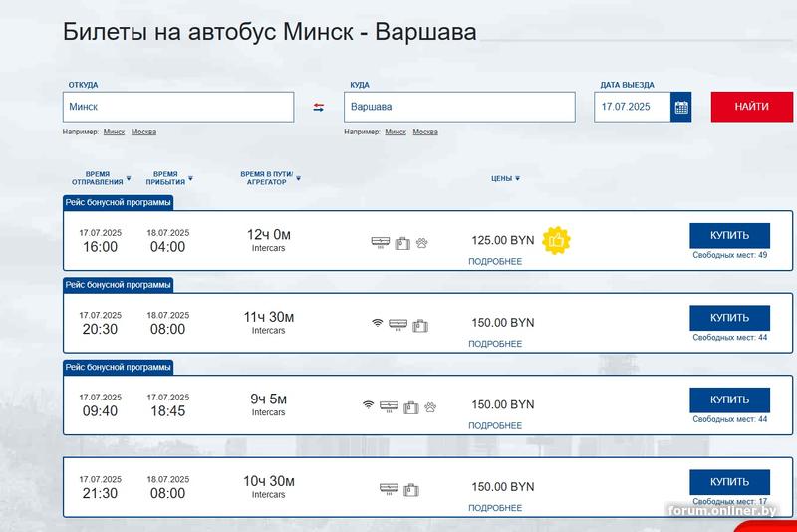The height and width of the screenshot is (532, 797).
Task: Click Москва example link under Куда
Action: pos(425,132)
